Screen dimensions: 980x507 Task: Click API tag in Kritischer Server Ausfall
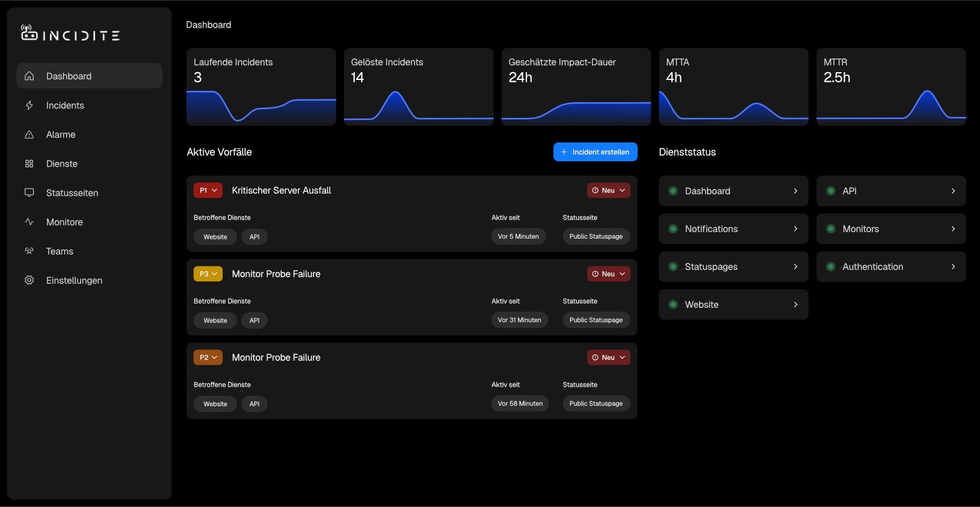coord(254,237)
